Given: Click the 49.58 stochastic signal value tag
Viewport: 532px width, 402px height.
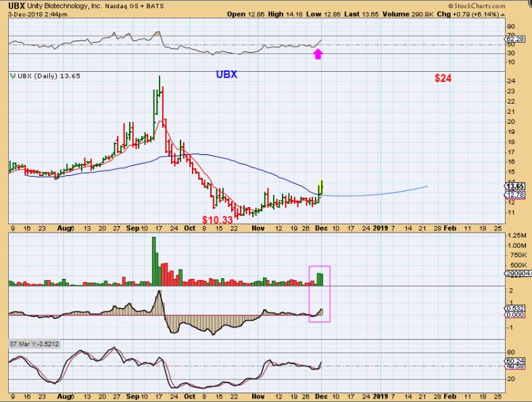Looking at the screenshot, I should pos(515,366).
